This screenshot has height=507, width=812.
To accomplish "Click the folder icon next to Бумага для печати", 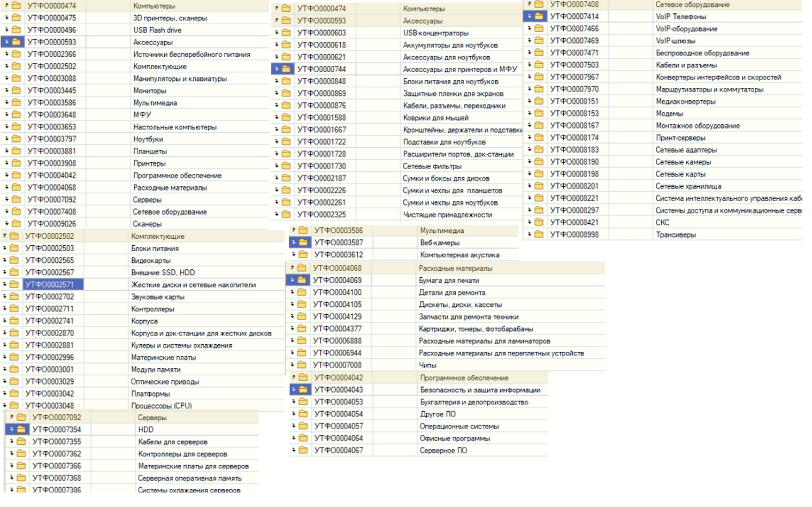I will click(302, 280).
